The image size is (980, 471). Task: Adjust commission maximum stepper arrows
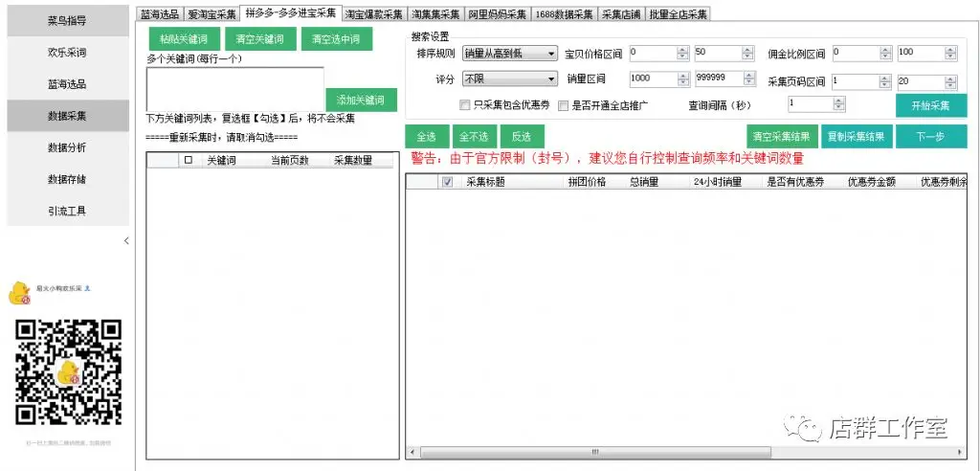pyautogui.click(x=950, y=54)
